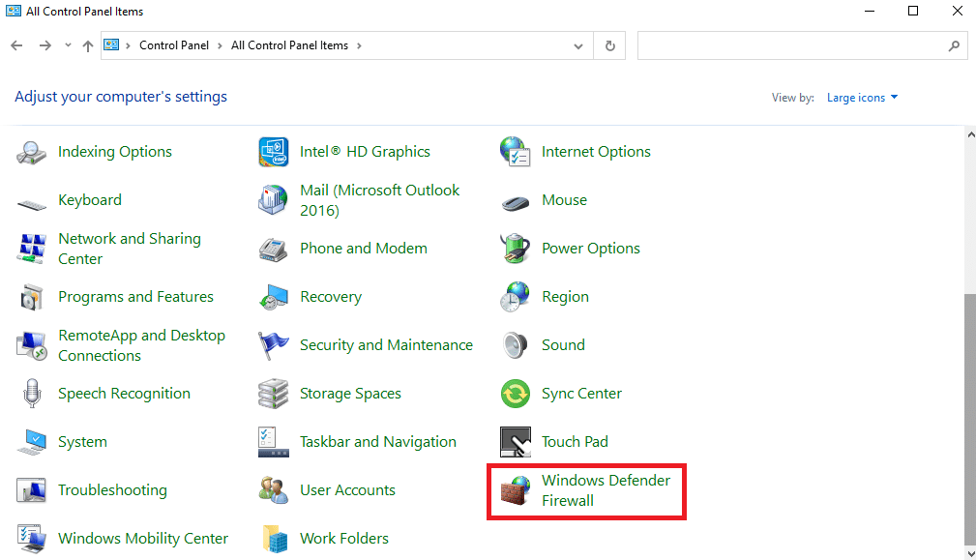Viewport: 976px width, 560px height.
Task: Open the System icon
Action: (x=31, y=442)
